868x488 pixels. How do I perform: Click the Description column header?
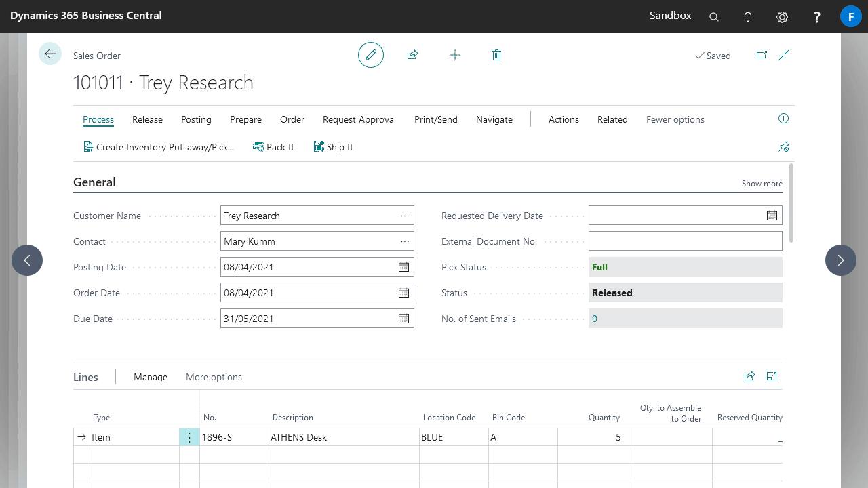293,418
